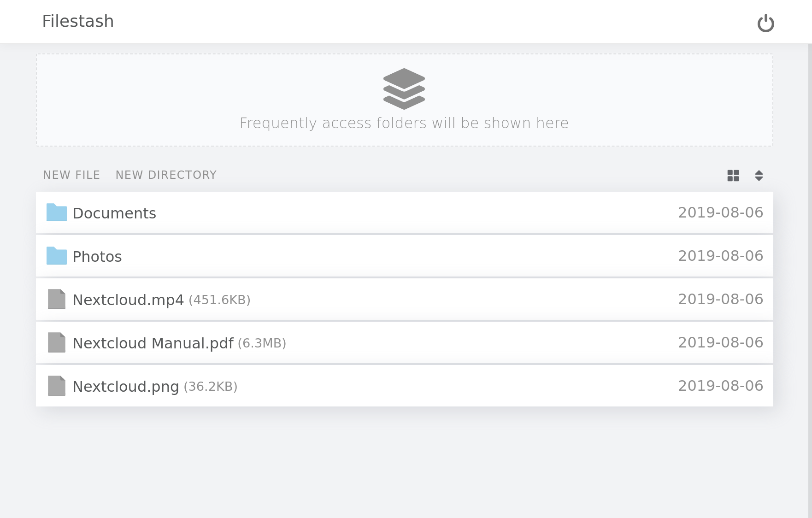Expand the Photos folder
The height and width of the screenshot is (518, 812).
[x=97, y=256]
